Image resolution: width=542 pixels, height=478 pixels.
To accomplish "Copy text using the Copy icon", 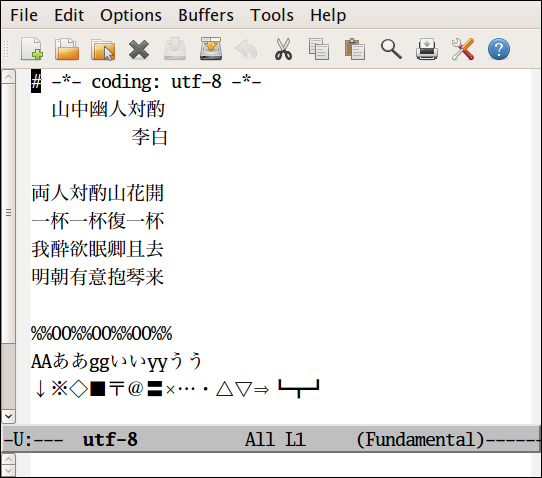I will tap(319, 49).
